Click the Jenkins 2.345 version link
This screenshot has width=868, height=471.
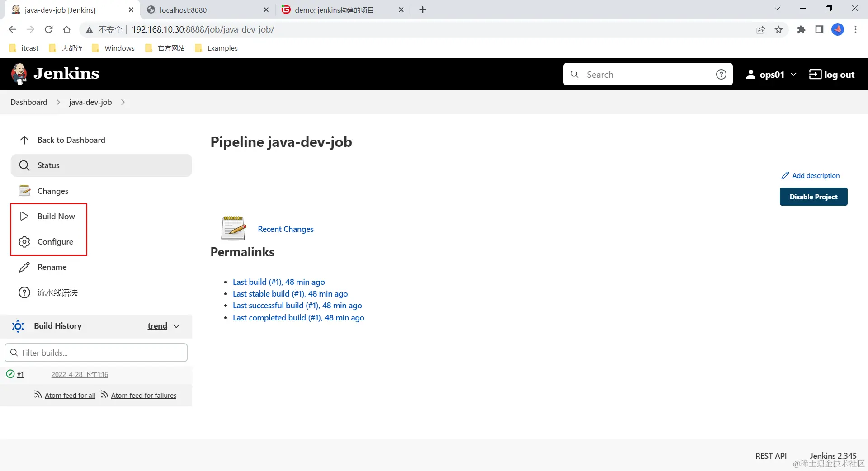click(x=833, y=456)
